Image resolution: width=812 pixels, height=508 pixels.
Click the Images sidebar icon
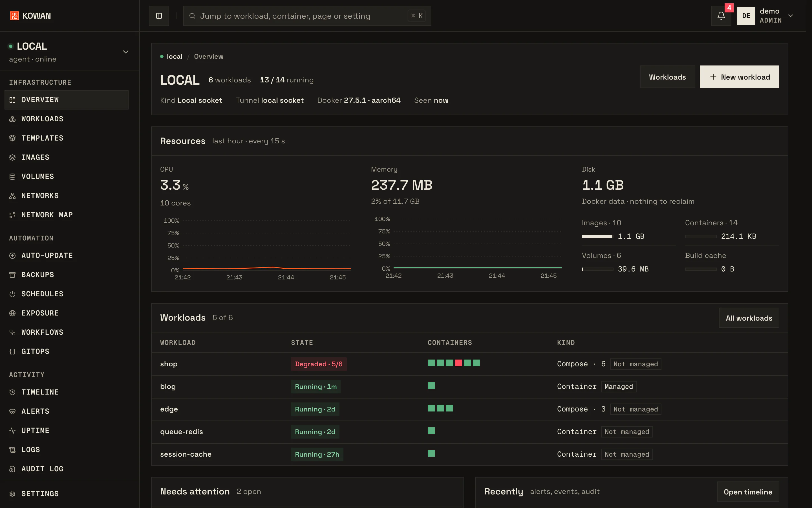[x=12, y=157]
